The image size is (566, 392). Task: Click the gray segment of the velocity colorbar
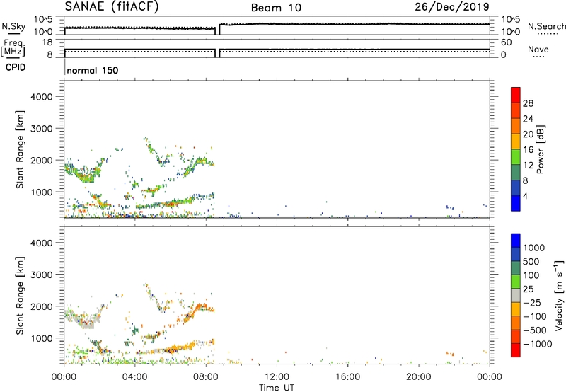[x=516, y=296]
